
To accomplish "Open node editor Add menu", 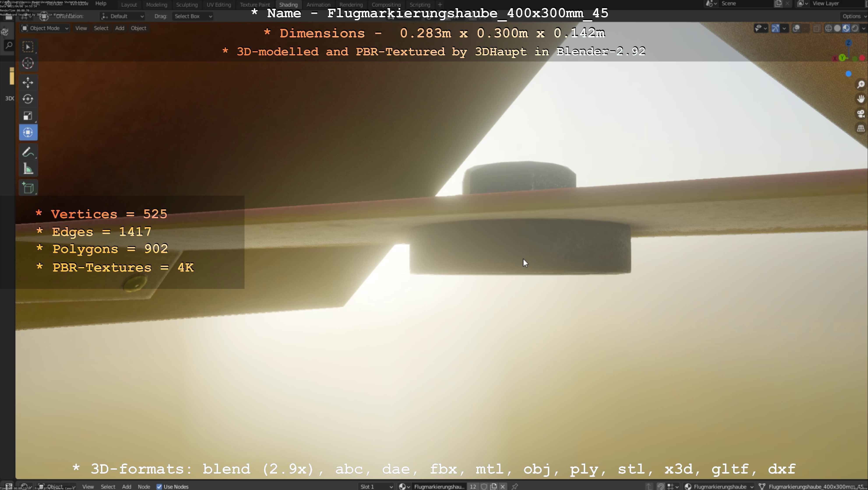I will tap(126, 487).
